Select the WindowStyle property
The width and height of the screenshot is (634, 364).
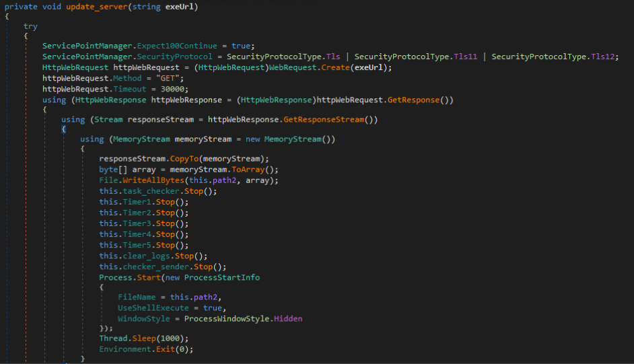(144, 319)
